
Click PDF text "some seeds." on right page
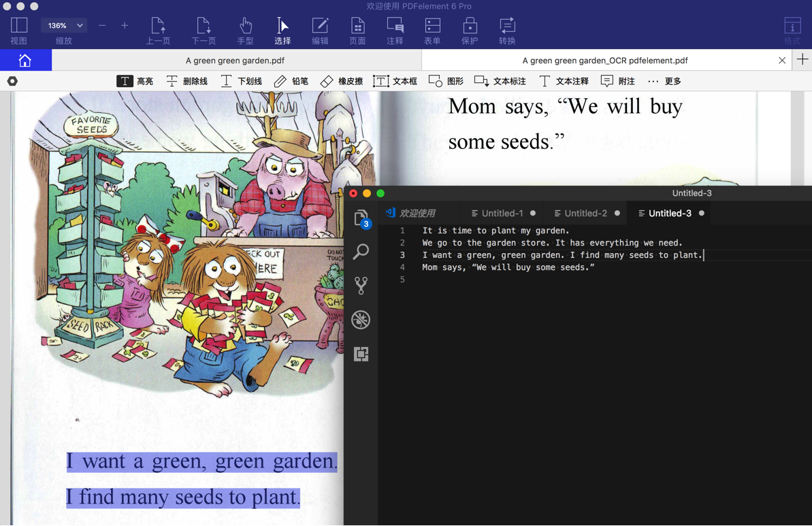point(506,142)
